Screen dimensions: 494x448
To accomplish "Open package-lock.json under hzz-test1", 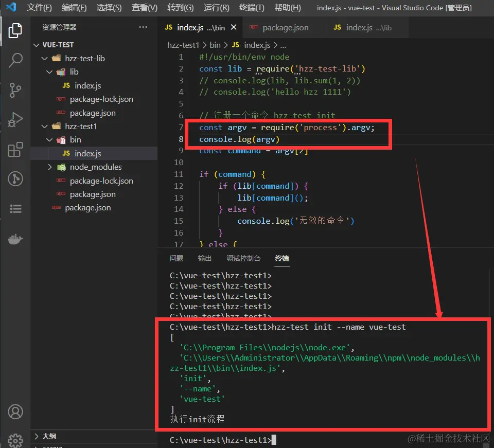I will point(101,181).
